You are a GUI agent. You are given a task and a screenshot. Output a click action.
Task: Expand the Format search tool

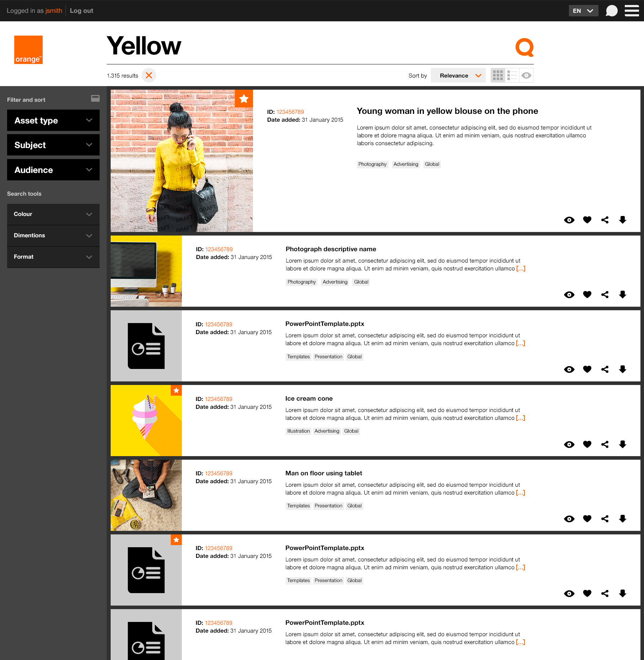point(53,257)
